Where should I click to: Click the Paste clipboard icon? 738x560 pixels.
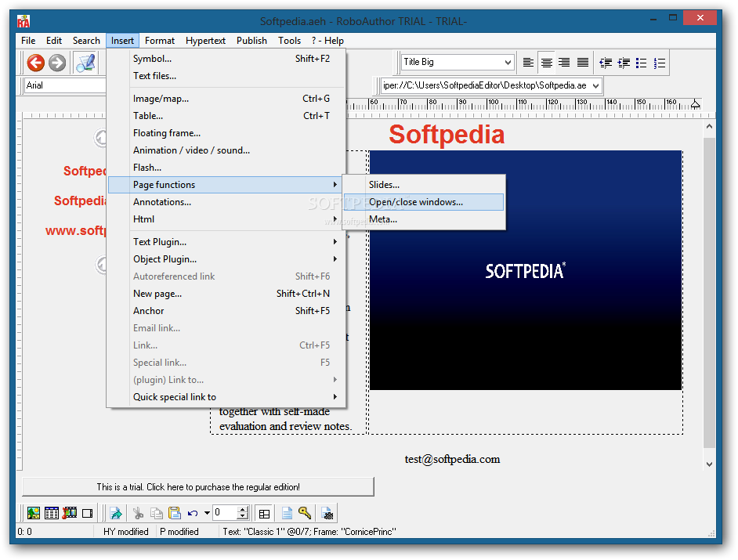click(175, 513)
